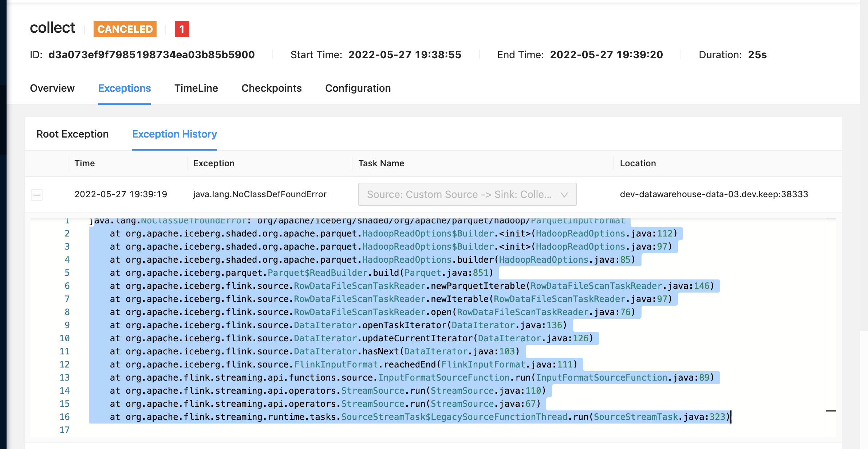Click the collapse minus icon on exception row
This screenshot has width=868, height=449.
tap(37, 195)
